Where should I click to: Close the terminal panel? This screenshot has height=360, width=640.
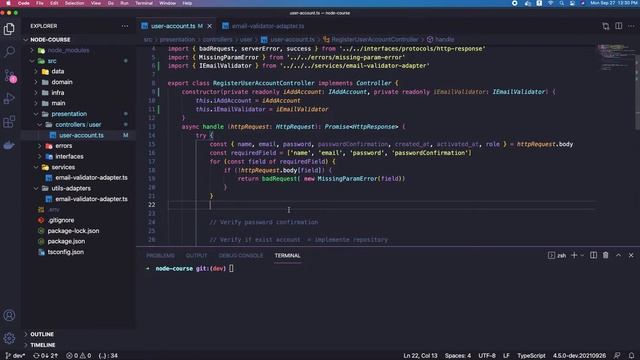point(631,255)
